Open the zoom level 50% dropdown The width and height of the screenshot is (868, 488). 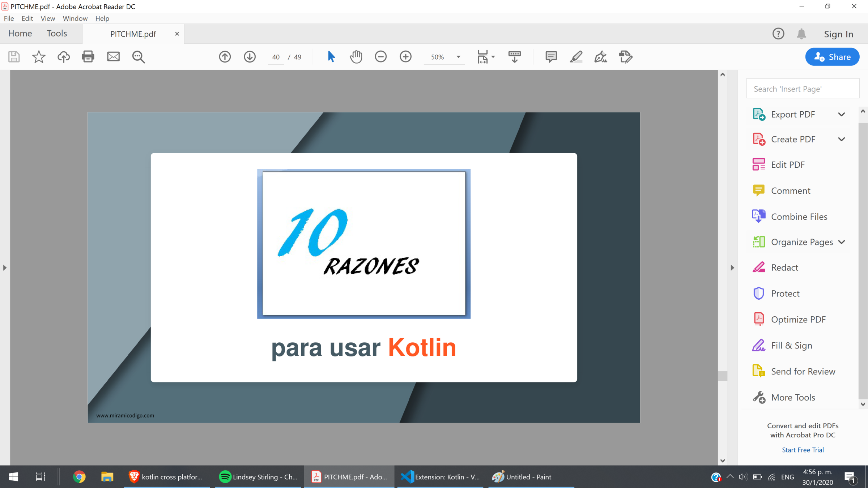pos(458,57)
